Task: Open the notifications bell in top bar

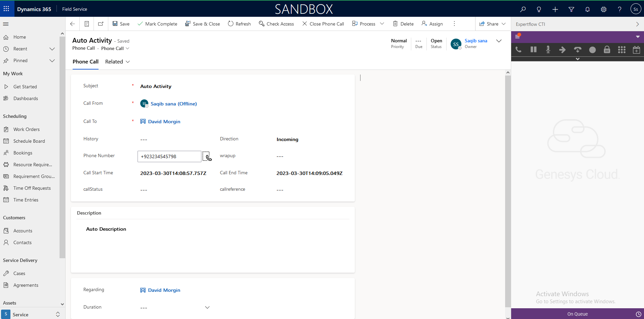Action: tap(587, 9)
